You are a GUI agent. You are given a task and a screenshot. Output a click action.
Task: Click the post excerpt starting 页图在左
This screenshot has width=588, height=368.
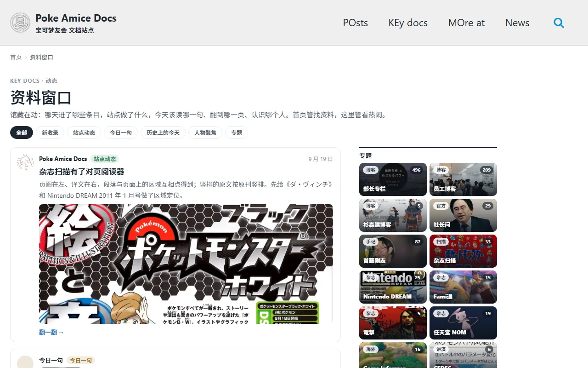pyautogui.click(x=186, y=190)
